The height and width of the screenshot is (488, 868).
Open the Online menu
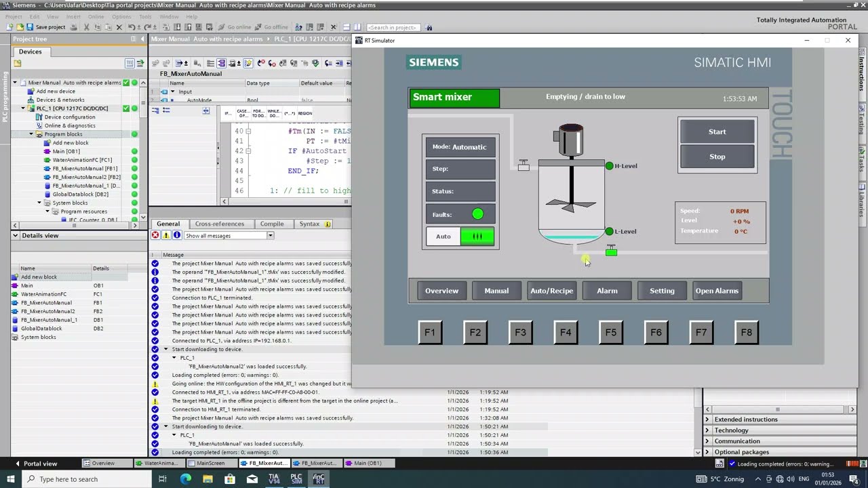(x=96, y=16)
